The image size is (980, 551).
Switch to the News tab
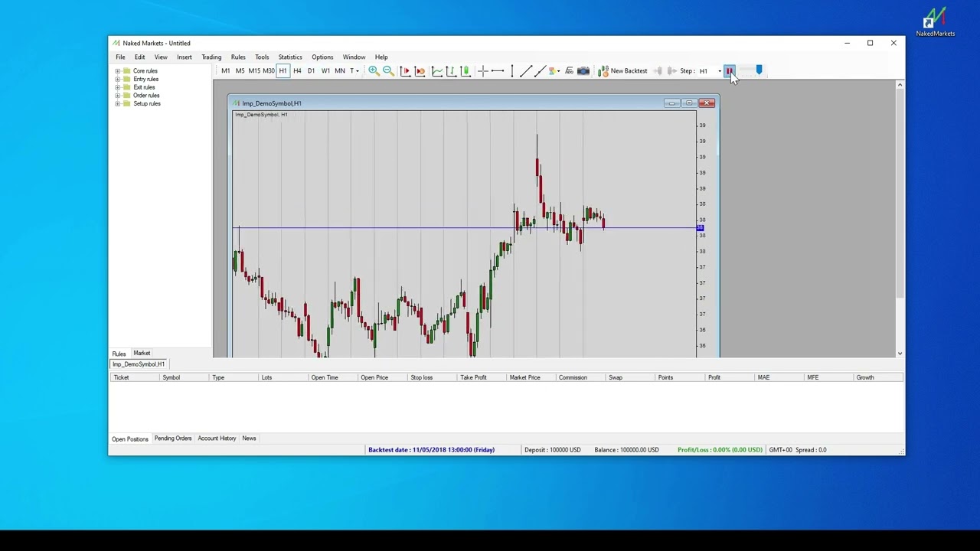[x=249, y=439]
